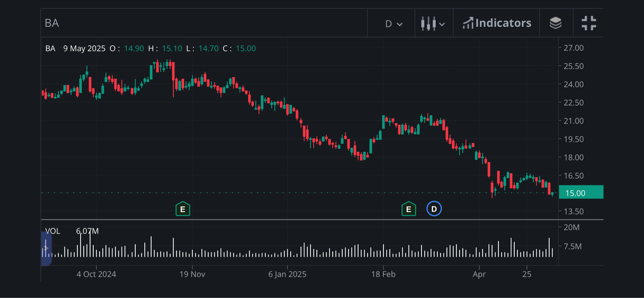
Task: Expand the left sidebar arrow handle
Action: [x=46, y=248]
